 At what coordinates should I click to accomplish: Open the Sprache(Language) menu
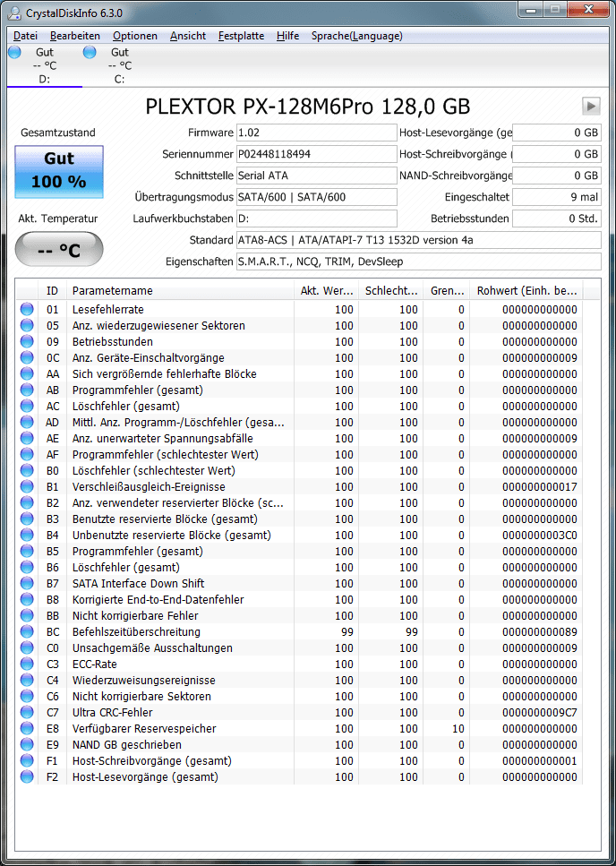click(356, 36)
